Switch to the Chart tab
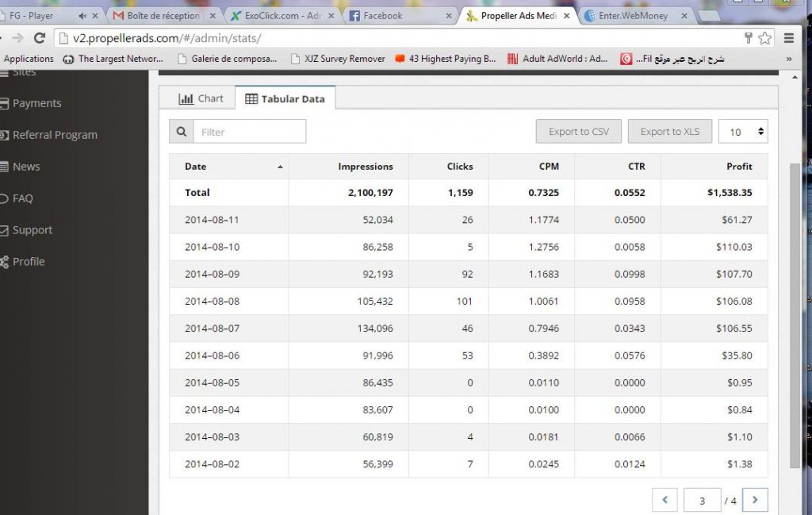This screenshot has height=515, width=812. [201, 98]
